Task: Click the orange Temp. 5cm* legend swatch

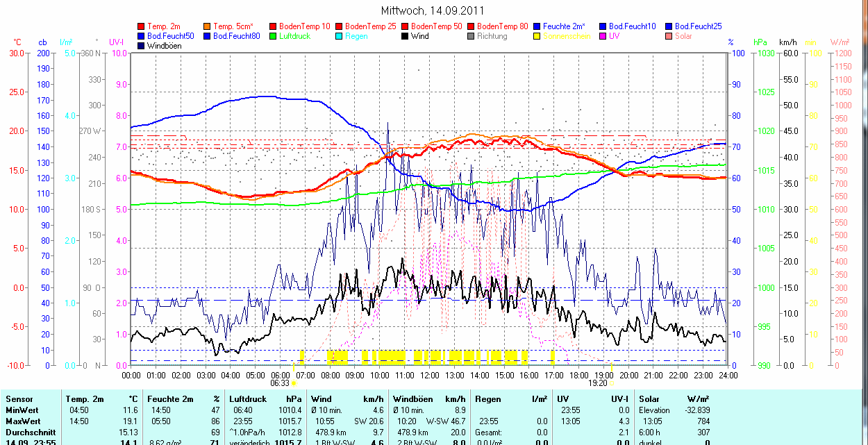Action: [x=207, y=26]
